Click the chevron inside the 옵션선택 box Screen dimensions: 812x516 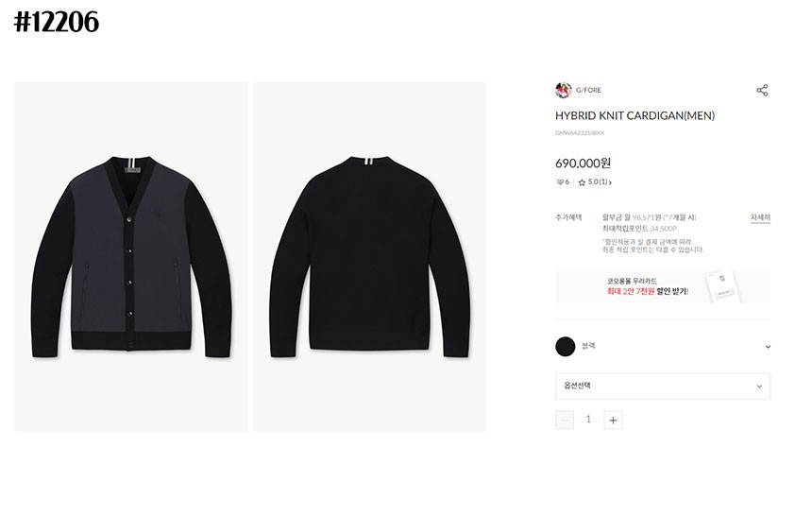pyautogui.click(x=759, y=387)
